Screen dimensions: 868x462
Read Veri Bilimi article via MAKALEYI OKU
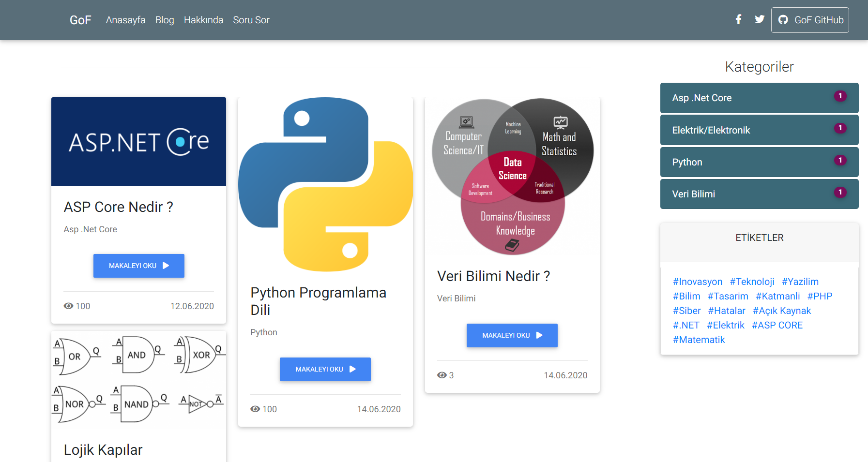[512, 335]
